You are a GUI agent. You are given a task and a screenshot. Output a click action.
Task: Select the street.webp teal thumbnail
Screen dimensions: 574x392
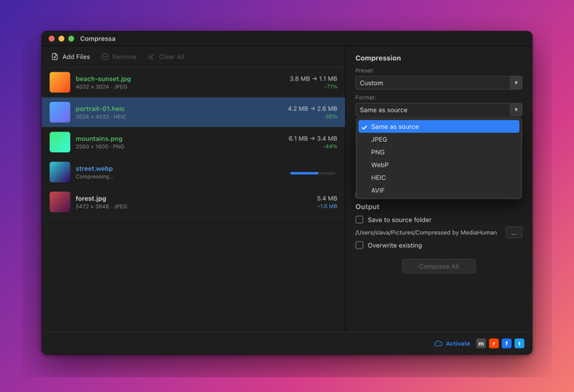[60, 172]
